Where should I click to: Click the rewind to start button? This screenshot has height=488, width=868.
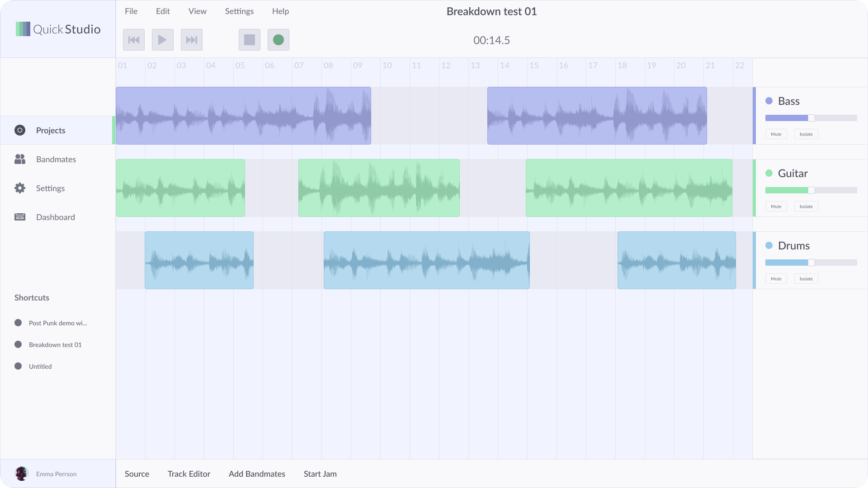(134, 40)
